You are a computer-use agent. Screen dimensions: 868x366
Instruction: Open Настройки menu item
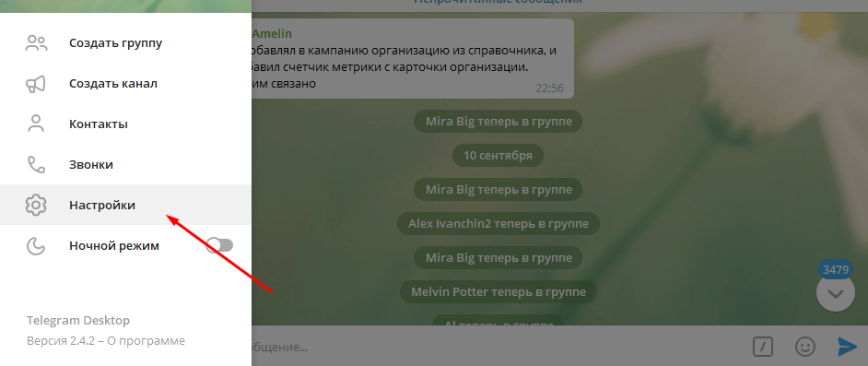(x=125, y=205)
